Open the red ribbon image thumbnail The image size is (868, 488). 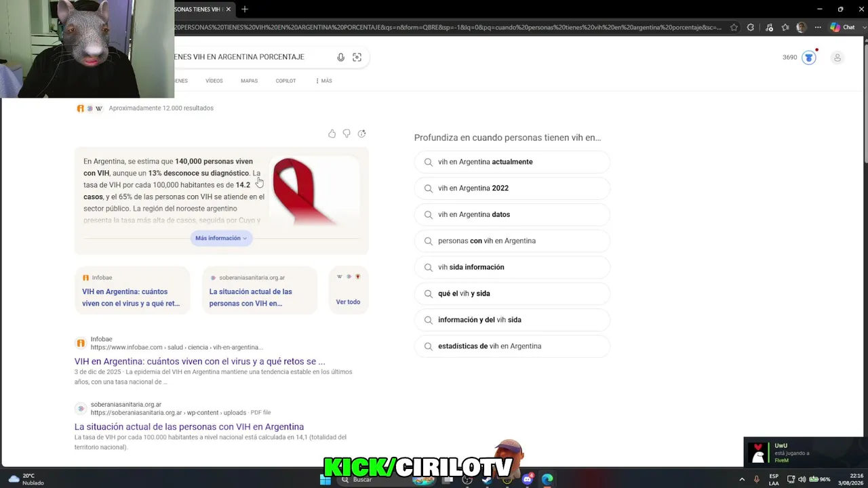click(313, 191)
